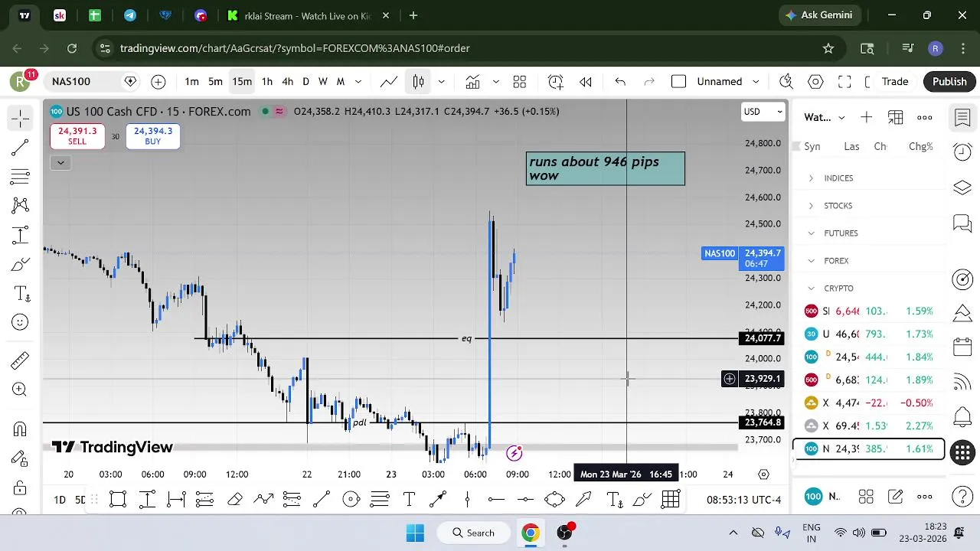Screen dimensions: 980x551
Task: Open the forecasting and measurement tools
Action: 21,235
